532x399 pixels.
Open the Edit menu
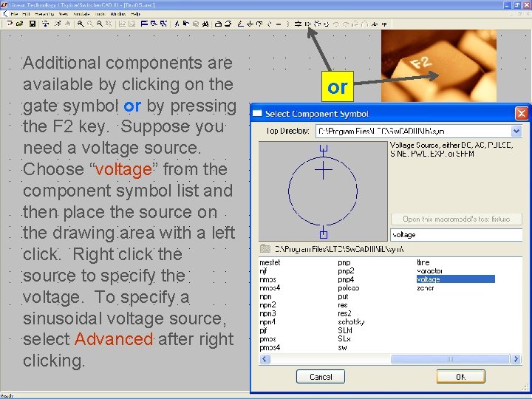pos(26,14)
